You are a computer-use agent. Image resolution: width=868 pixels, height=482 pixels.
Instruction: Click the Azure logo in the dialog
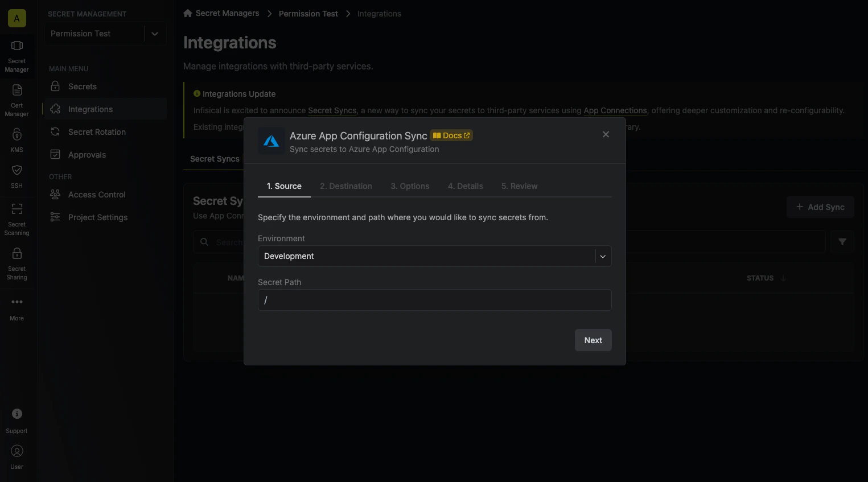[271, 141]
